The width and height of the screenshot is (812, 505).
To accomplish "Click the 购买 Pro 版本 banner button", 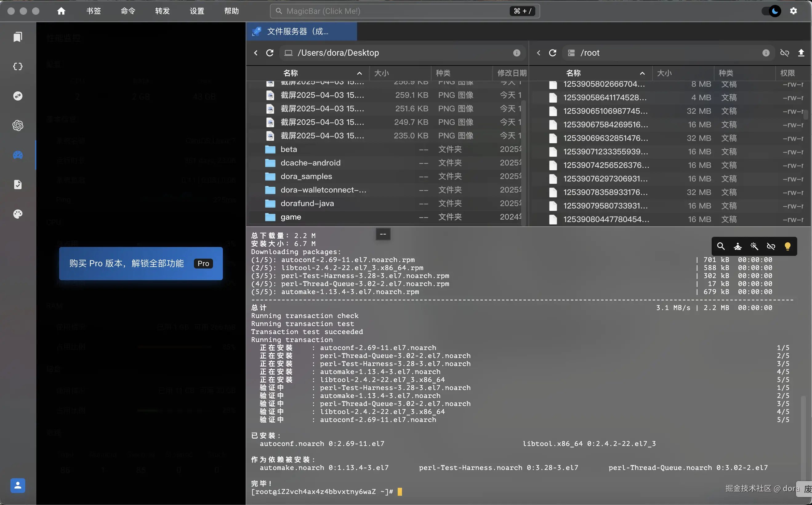I will (141, 264).
